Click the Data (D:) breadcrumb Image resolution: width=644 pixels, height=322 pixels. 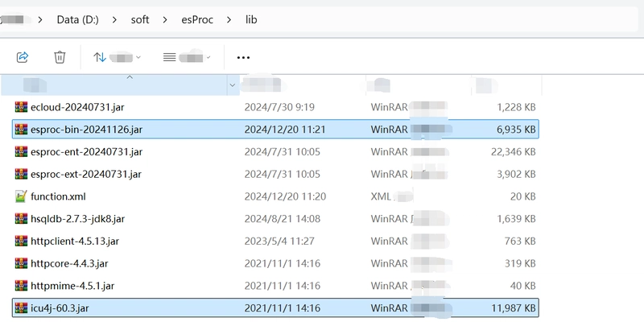point(77,19)
